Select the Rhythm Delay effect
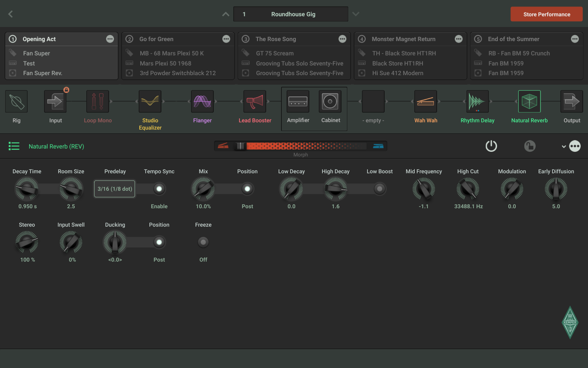Image resolution: width=588 pixels, height=368 pixels. pyautogui.click(x=477, y=101)
